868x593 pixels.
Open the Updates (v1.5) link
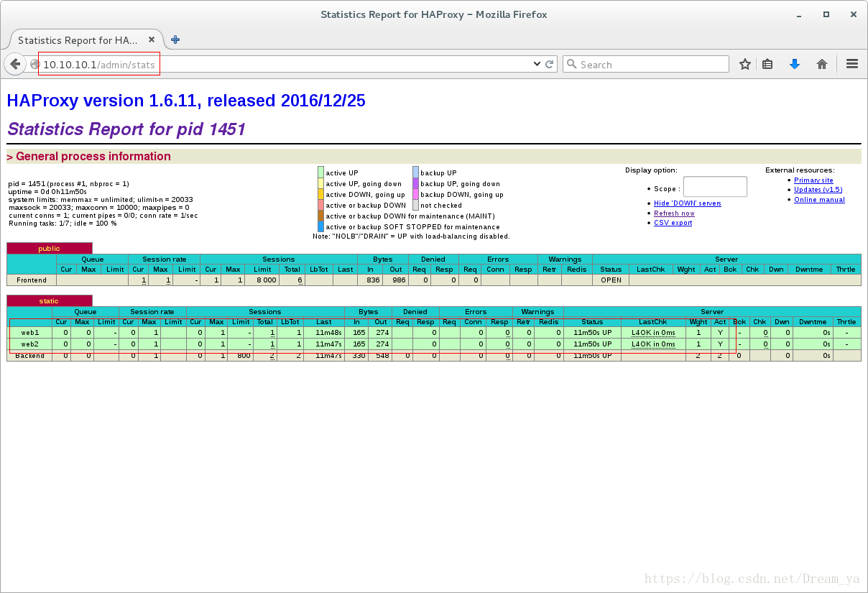818,190
